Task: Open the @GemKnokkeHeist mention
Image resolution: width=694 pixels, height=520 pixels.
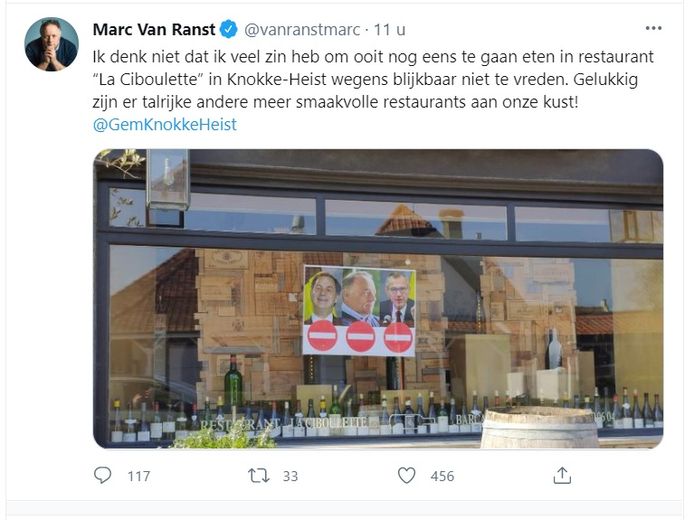Action: click(x=165, y=124)
